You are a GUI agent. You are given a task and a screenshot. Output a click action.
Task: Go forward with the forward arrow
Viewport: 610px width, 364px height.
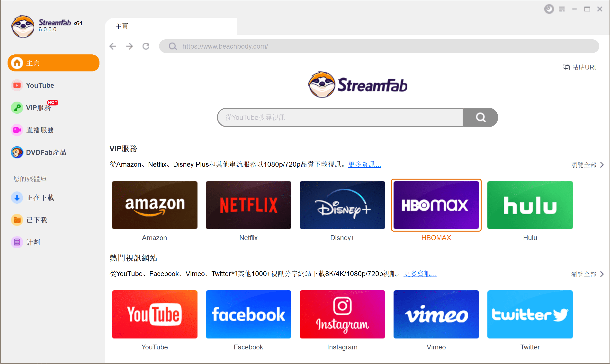click(129, 46)
